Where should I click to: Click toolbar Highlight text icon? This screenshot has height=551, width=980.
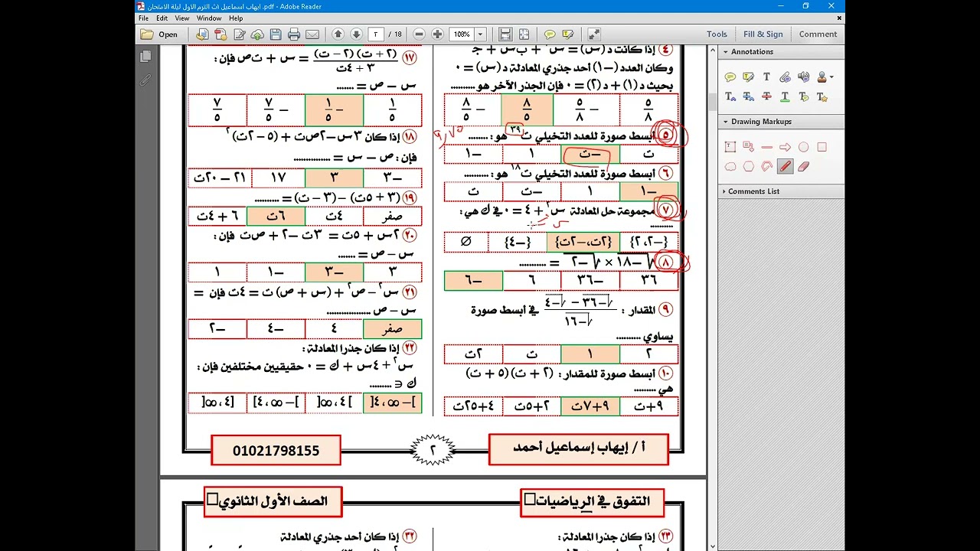(568, 34)
